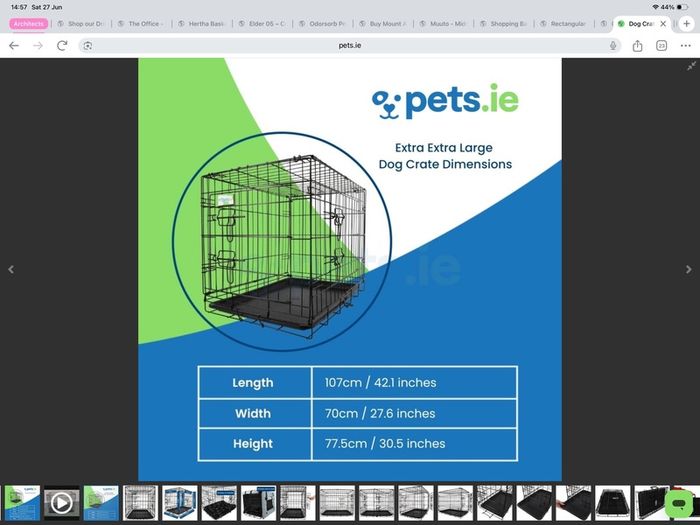
Task: Switch to the Muuto - Mic... tab
Action: pos(443,24)
